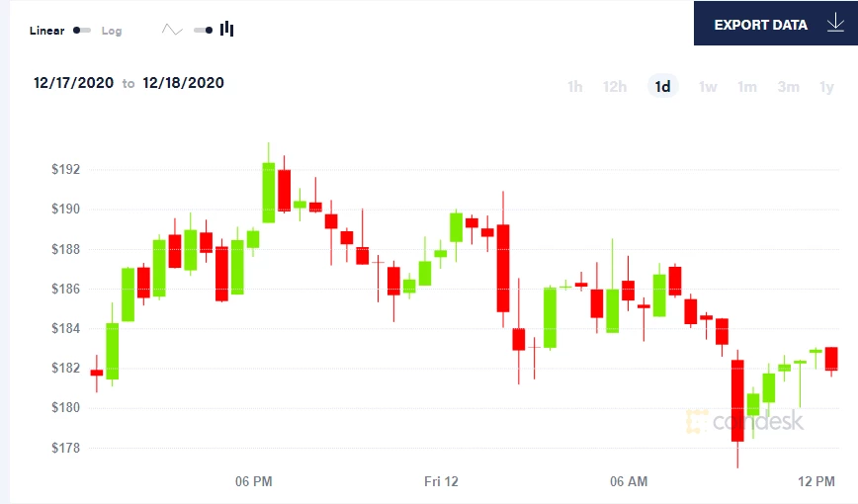Click the download arrow icon
858x504 pixels.
tap(835, 23)
